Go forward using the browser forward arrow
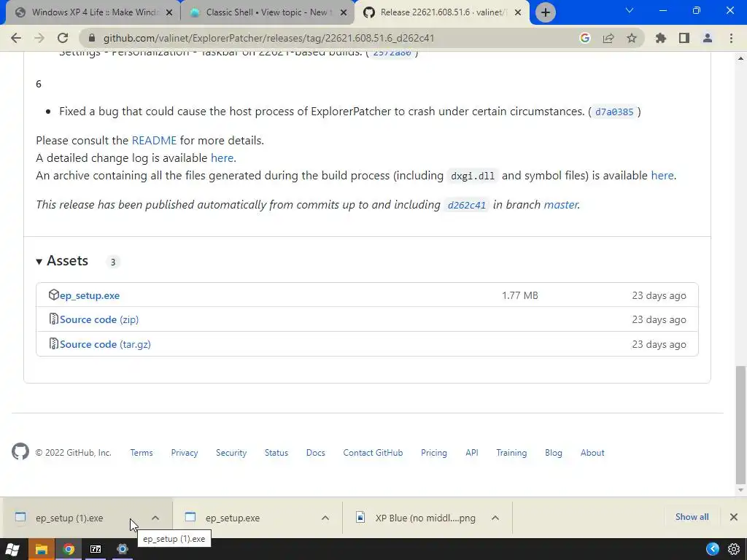Screen dimensions: 747x560 pyautogui.click(x=39, y=38)
